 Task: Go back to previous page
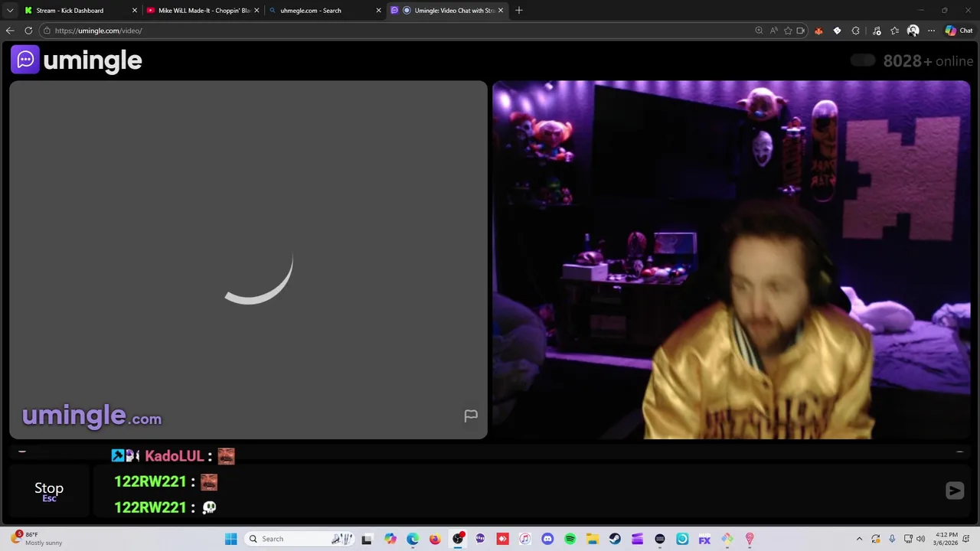coord(10,31)
